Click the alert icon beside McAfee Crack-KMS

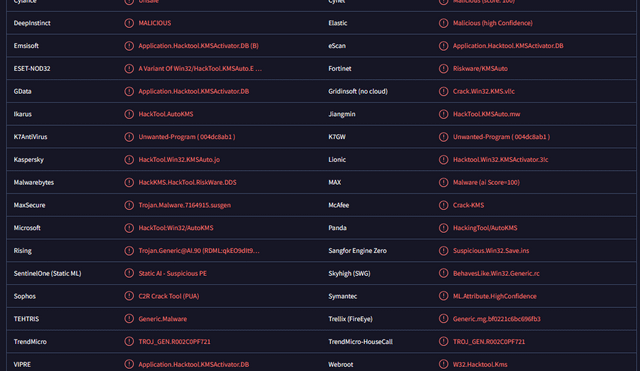pyautogui.click(x=443, y=205)
